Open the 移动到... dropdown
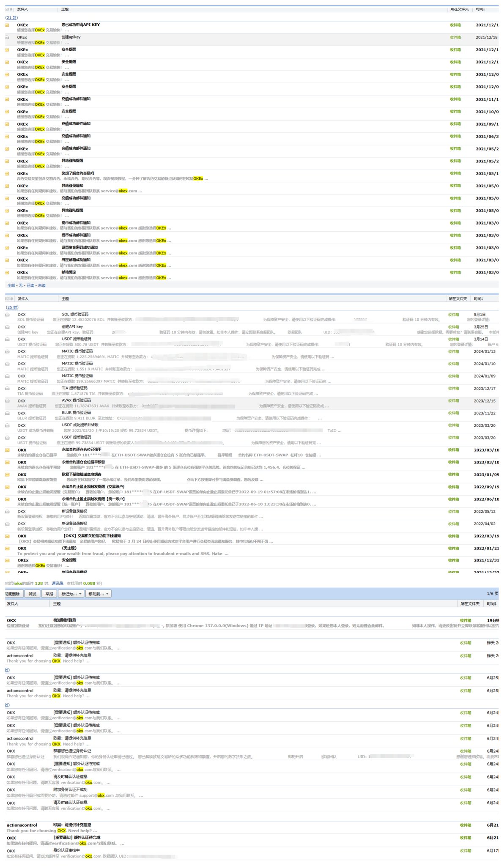 tap(98, 594)
